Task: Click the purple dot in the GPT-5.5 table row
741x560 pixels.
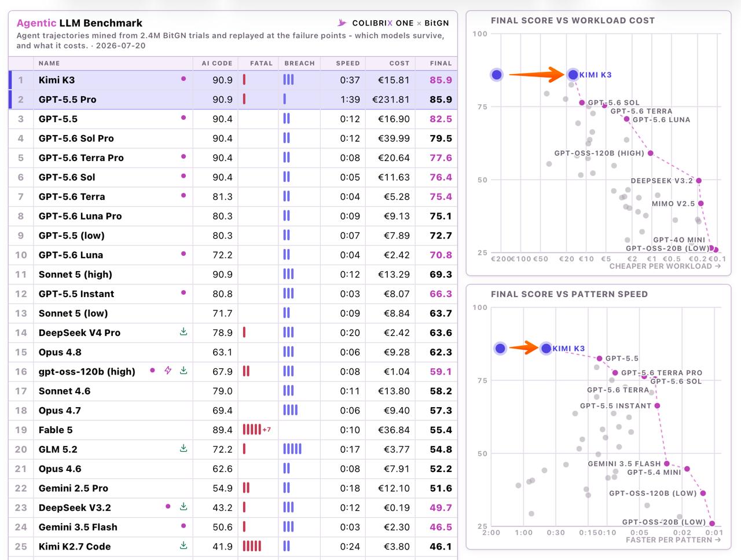Action: tap(184, 118)
